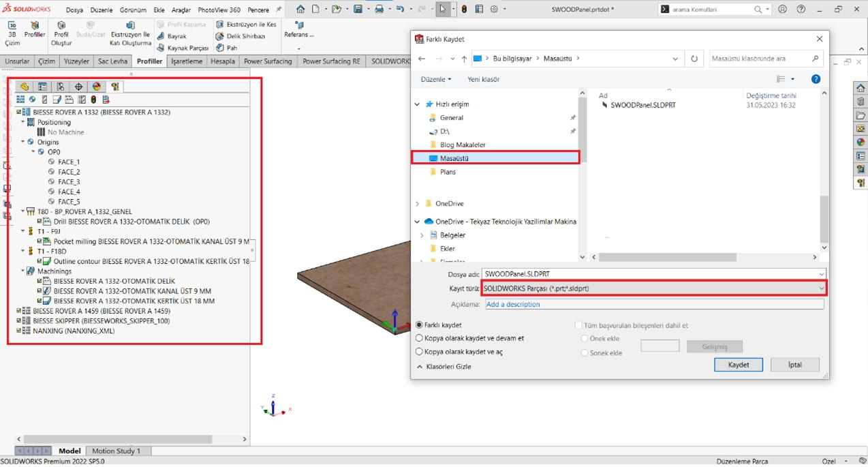Open the Dosya menu
This screenshot has height=467, width=868.
tap(74, 10)
